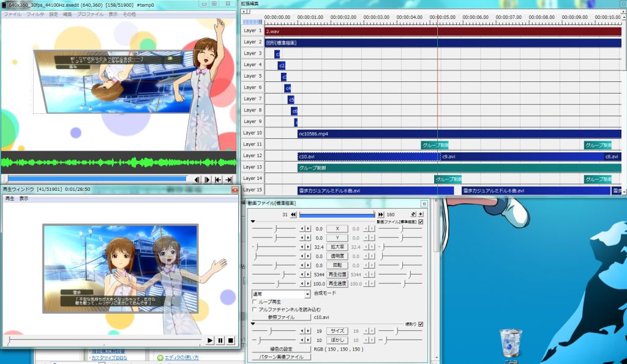Image resolution: width=627 pixels, height=364 pixels.
Task: Open 表示 menu in playback window
Action: point(24,198)
